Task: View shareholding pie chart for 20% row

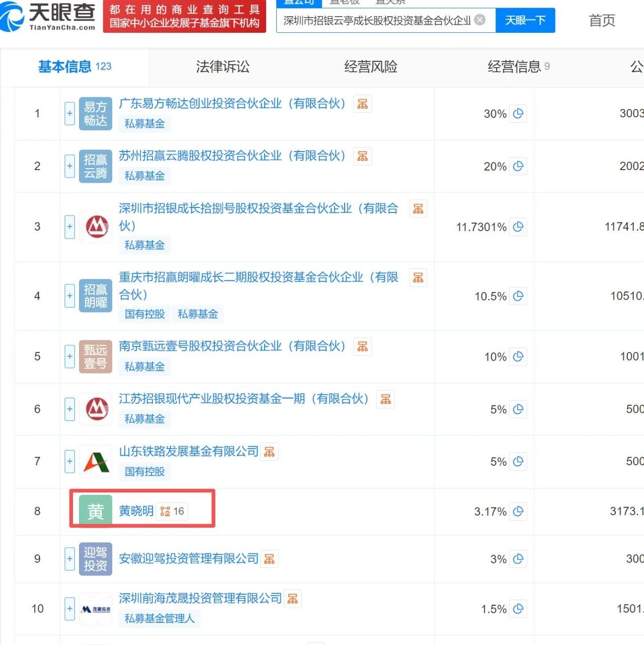Action: pyautogui.click(x=518, y=166)
